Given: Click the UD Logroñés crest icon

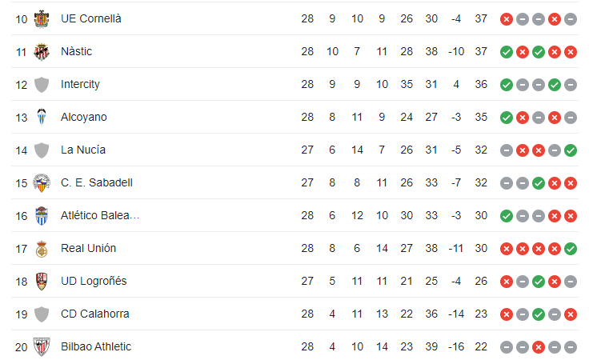Looking at the screenshot, I should 42,282.
